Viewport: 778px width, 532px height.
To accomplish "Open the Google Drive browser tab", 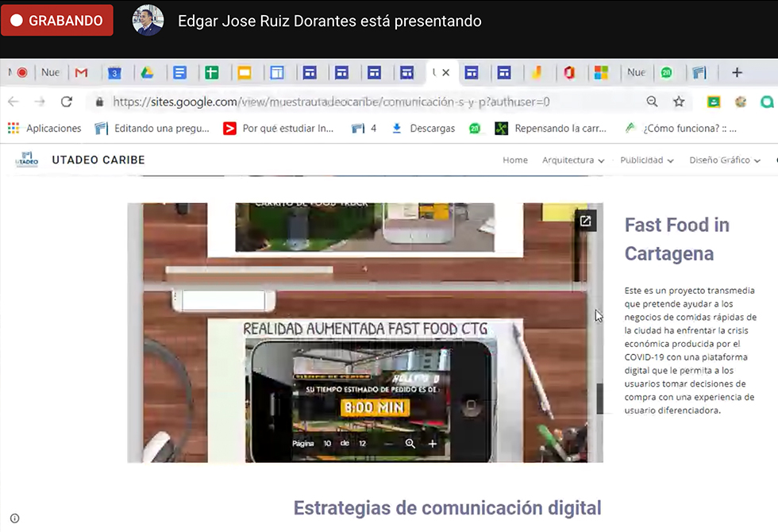I will pyautogui.click(x=147, y=73).
